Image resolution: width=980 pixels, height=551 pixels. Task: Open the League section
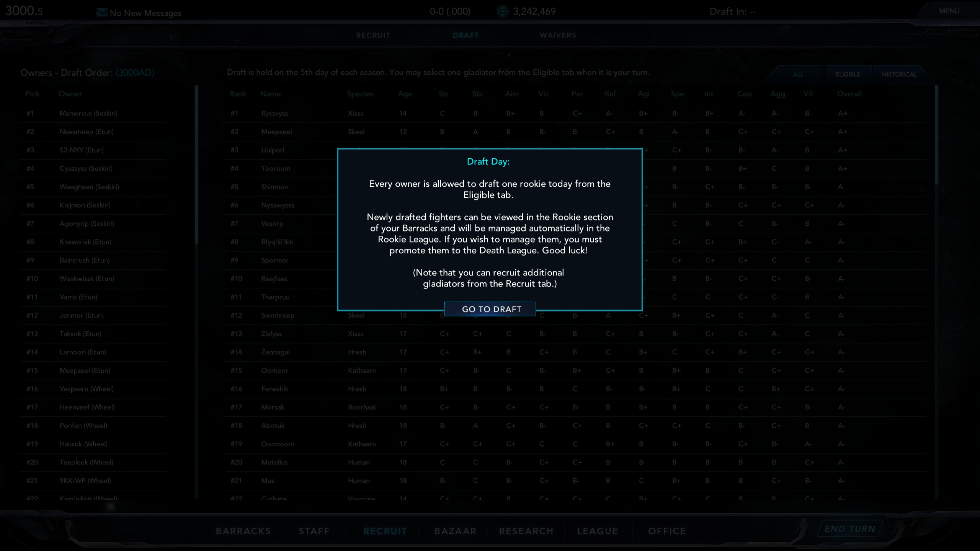597,531
